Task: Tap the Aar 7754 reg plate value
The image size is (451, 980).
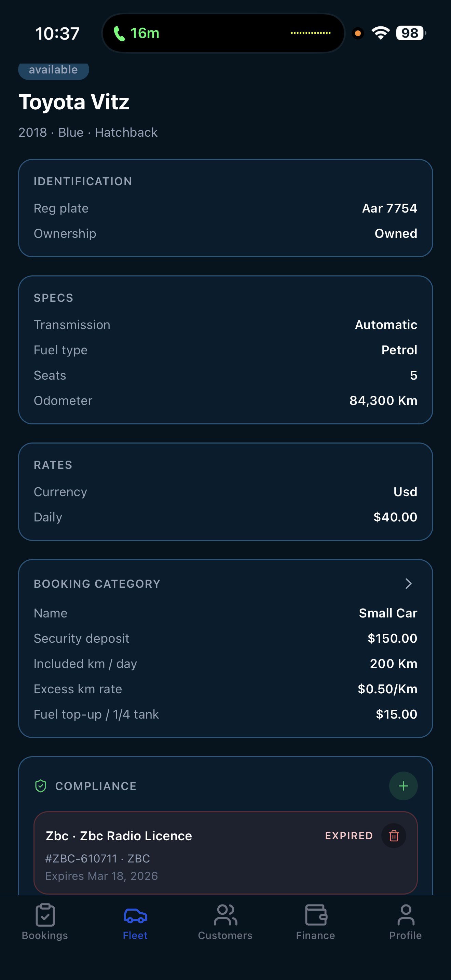Action: point(389,208)
